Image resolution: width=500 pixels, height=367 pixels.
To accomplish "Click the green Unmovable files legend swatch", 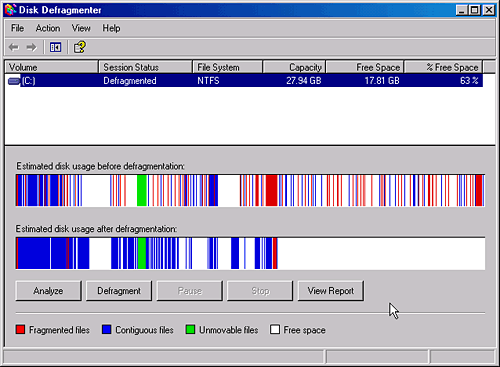I will point(190,330).
